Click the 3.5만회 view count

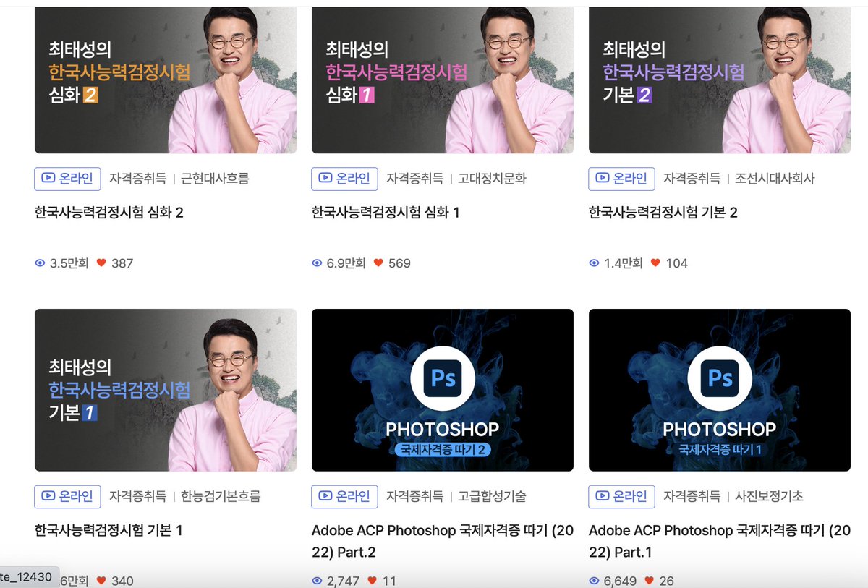point(69,263)
